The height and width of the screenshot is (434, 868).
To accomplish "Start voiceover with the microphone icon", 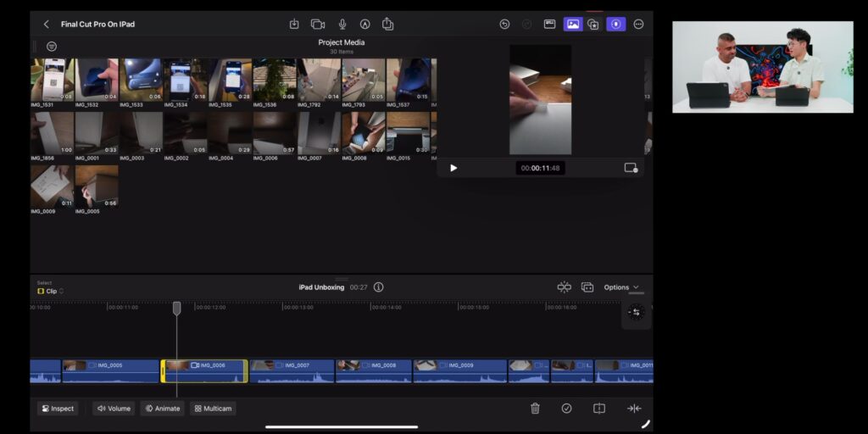I will click(342, 24).
